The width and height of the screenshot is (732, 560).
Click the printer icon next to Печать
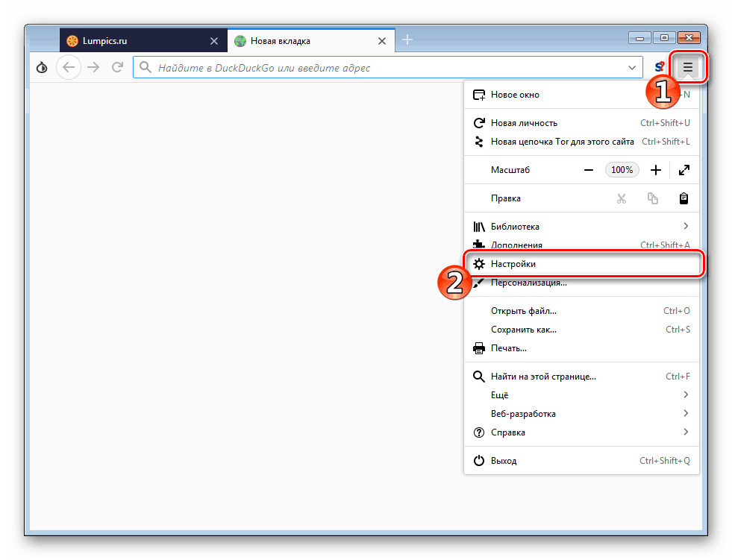click(x=479, y=348)
